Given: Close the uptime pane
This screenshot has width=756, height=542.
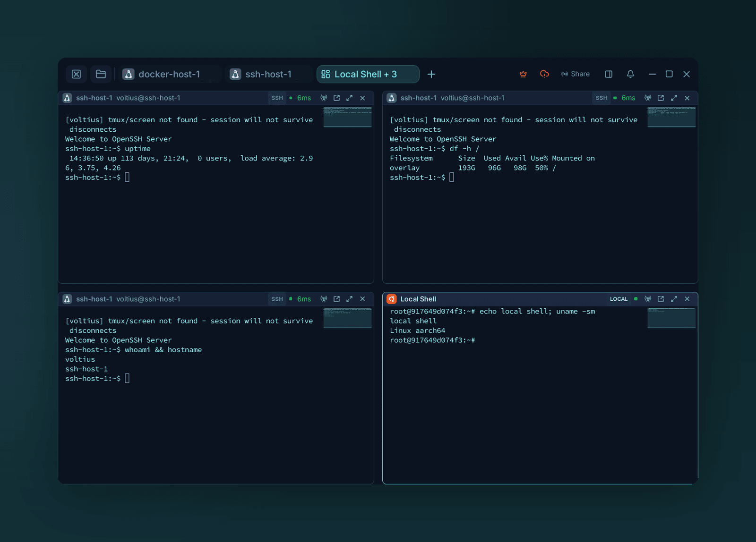Looking at the screenshot, I should coord(362,98).
